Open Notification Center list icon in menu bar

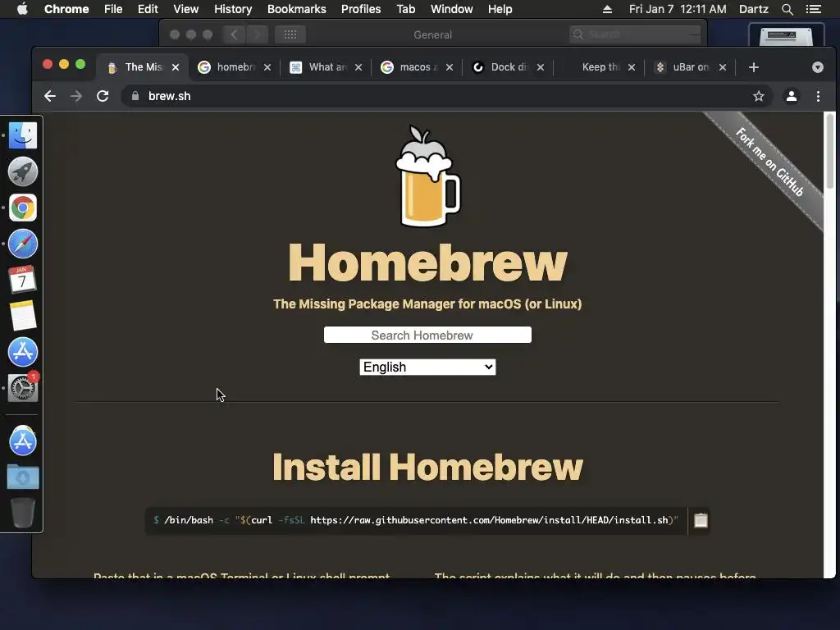[814, 9]
